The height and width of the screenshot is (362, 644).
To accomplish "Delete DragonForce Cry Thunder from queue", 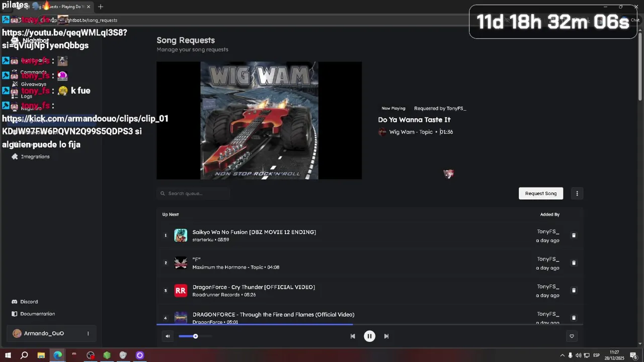I will [574, 290].
